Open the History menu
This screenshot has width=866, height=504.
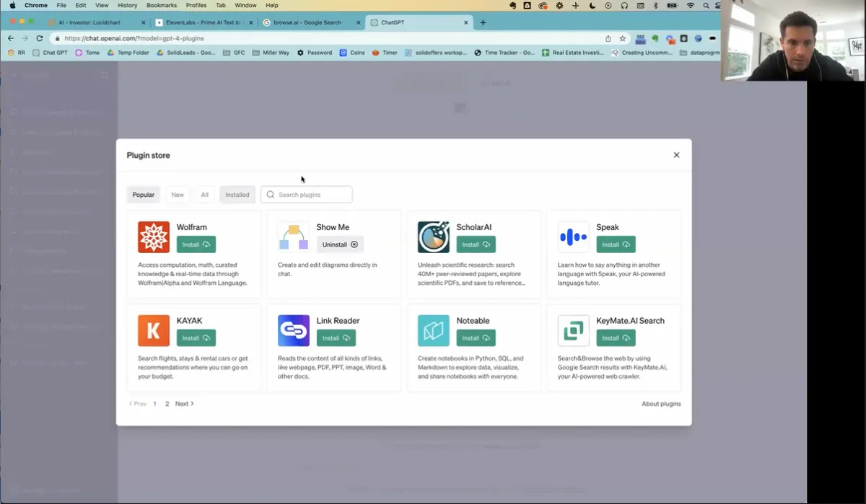[127, 5]
